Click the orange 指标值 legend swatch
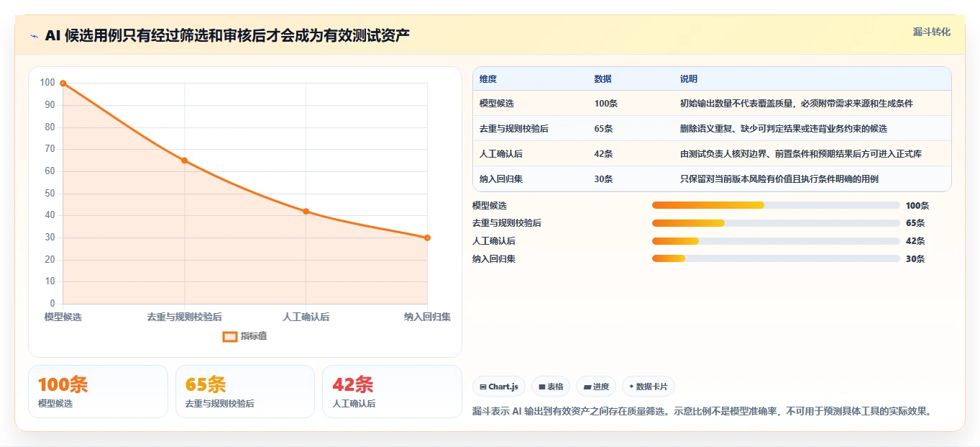Image resolution: width=980 pixels, height=447 pixels. (230, 336)
